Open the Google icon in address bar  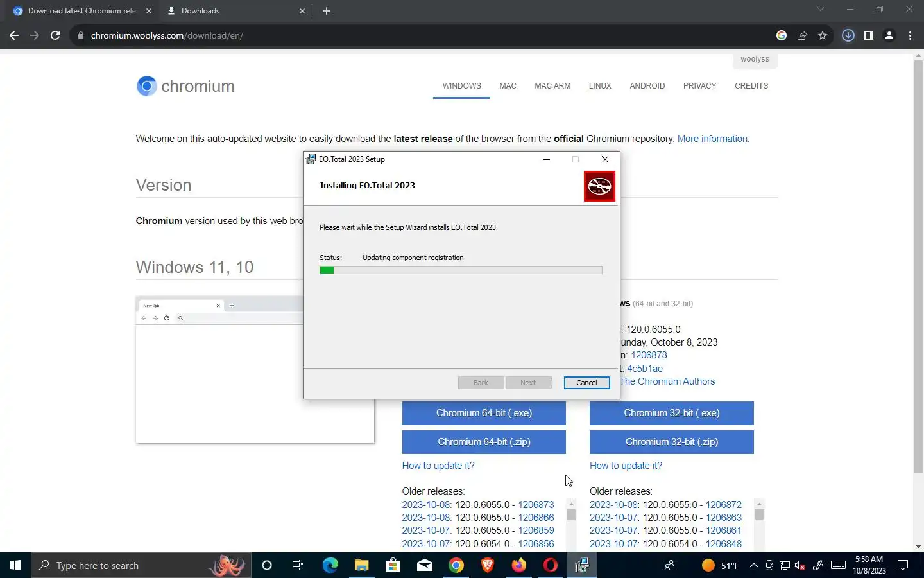(x=782, y=35)
